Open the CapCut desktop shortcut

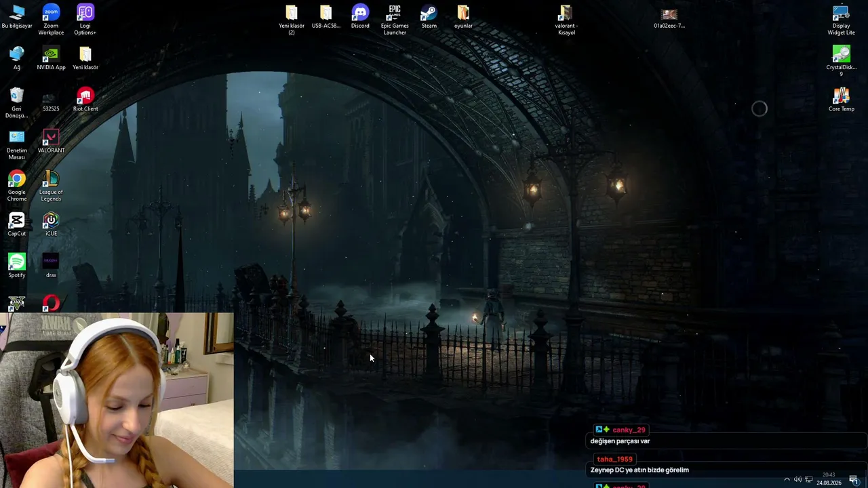point(17,224)
